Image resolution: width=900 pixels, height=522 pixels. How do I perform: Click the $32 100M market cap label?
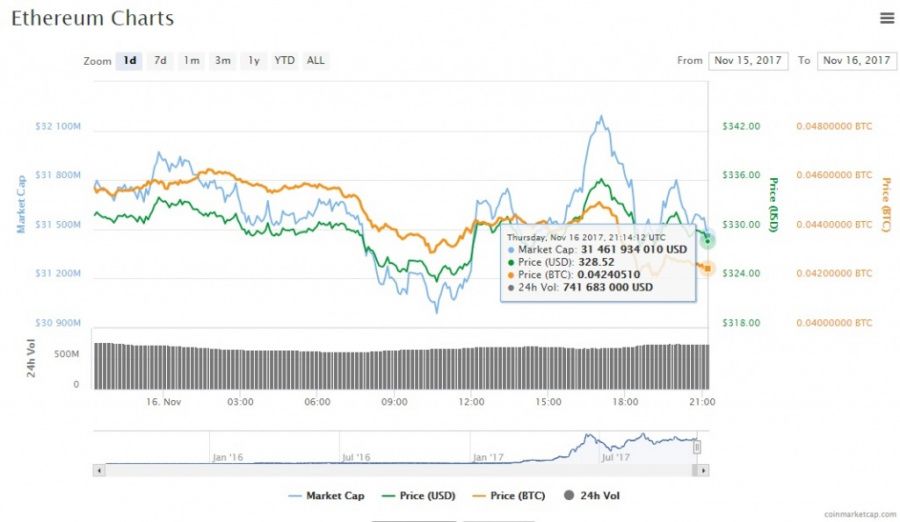[58, 126]
